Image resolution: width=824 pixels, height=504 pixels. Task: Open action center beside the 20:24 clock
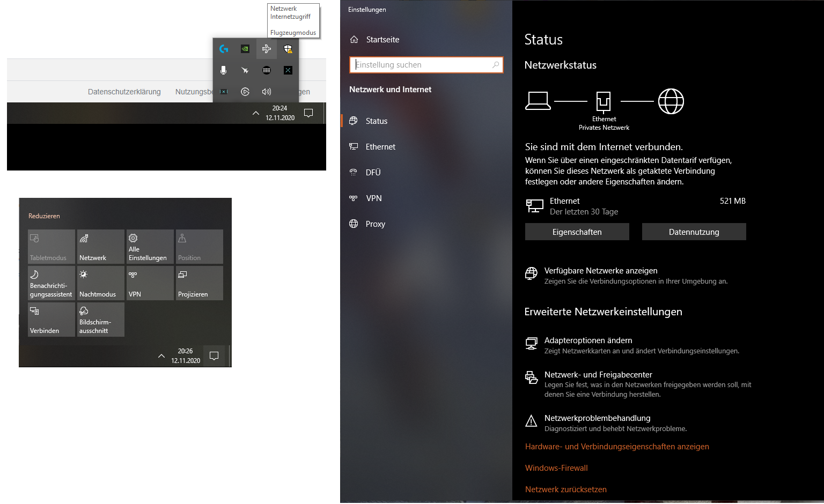(308, 113)
